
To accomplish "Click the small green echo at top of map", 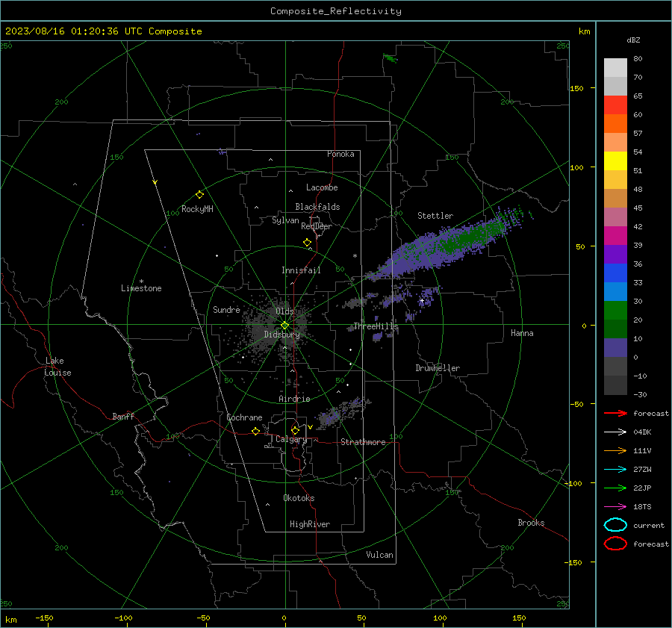I will (x=390, y=57).
